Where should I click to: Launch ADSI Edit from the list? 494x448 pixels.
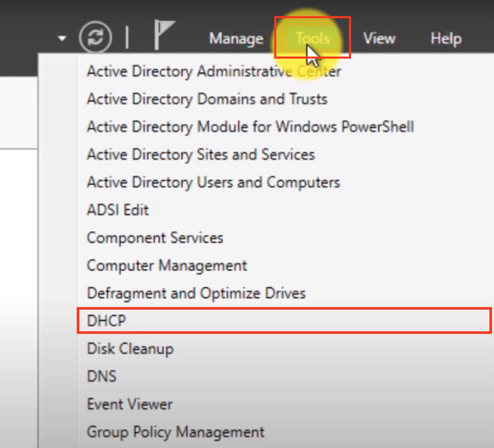click(x=118, y=210)
